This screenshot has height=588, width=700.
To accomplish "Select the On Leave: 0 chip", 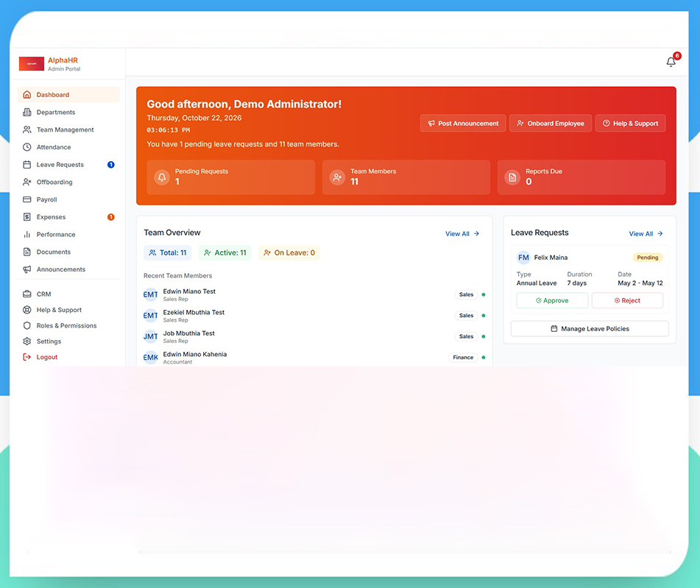I will 289,252.
